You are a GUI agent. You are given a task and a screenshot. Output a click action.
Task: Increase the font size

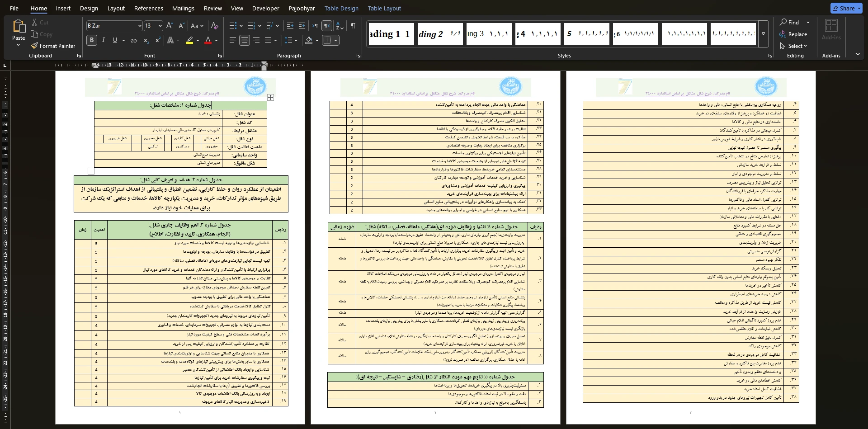170,26
